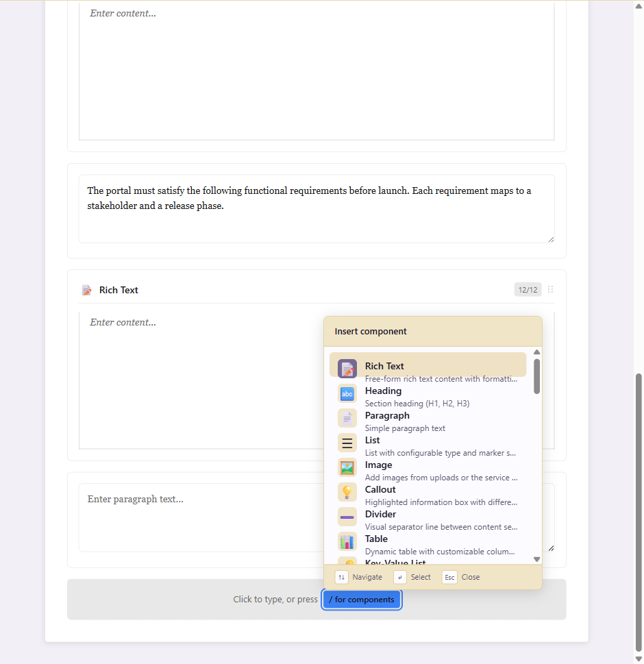This screenshot has width=644, height=664.
Task: Click the component list scrollbar thumb
Action: coord(537,376)
